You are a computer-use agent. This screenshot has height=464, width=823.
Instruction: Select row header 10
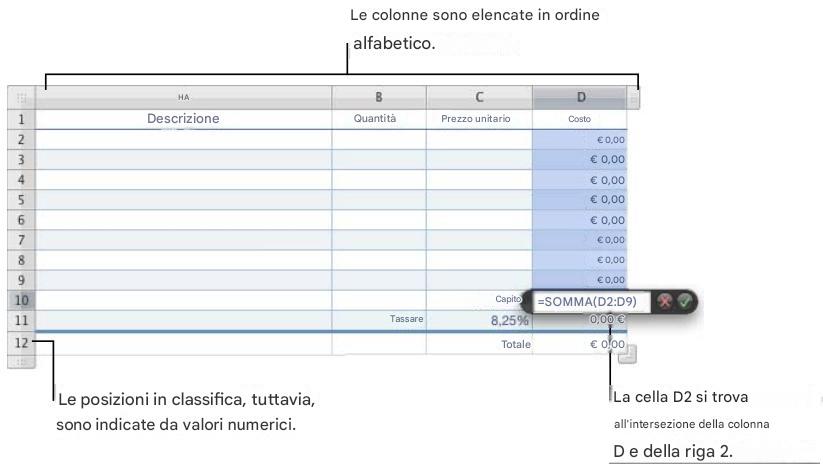tap(22, 300)
